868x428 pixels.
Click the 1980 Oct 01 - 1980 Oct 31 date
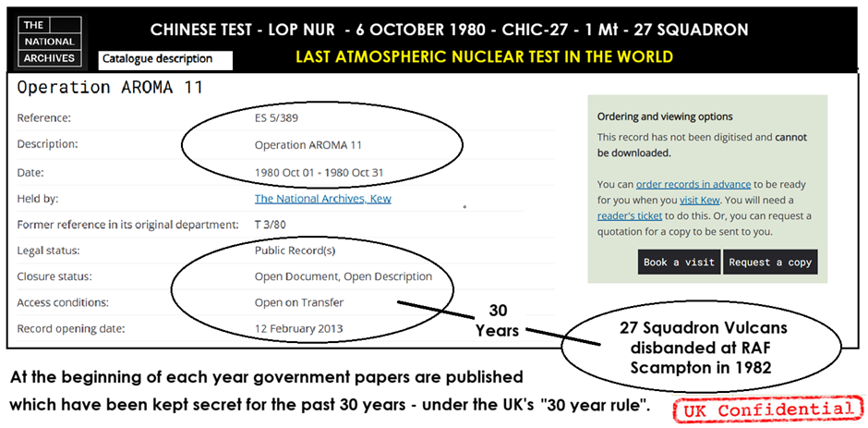pyautogui.click(x=319, y=173)
